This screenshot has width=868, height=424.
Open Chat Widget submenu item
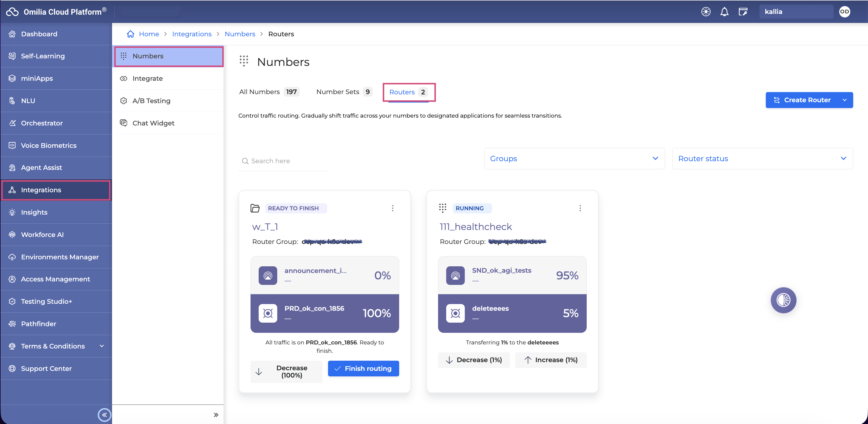coord(168,123)
